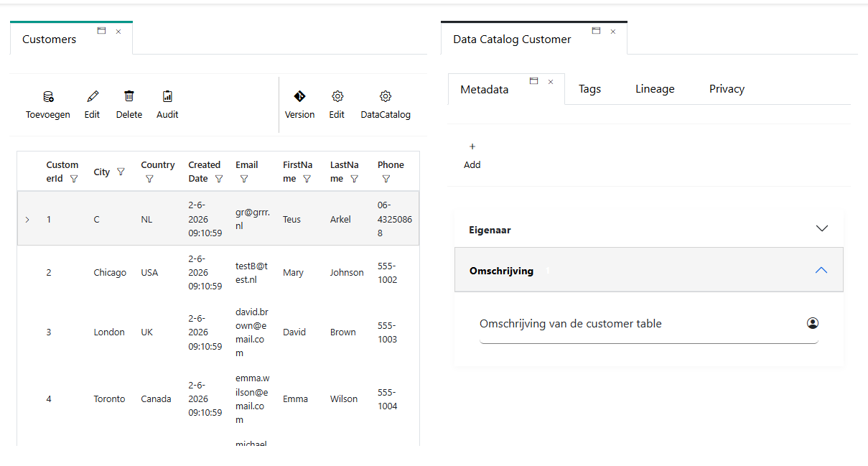Click the window icon on Data Catalog Customer tab
Image resolution: width=868 pixels, height=466 pixels.
point(596,31)
